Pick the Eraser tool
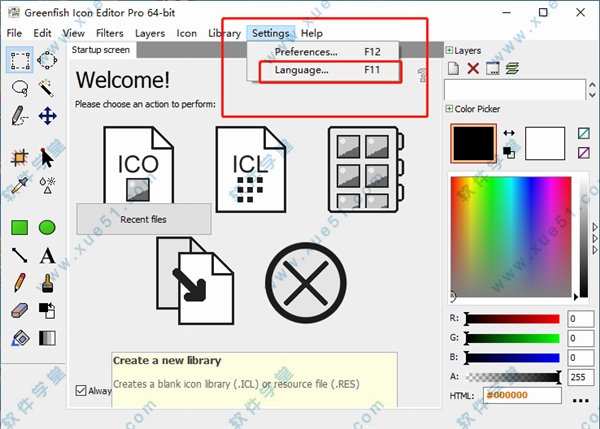The height and width of the screenshot is (429, 600). [19, 311]
